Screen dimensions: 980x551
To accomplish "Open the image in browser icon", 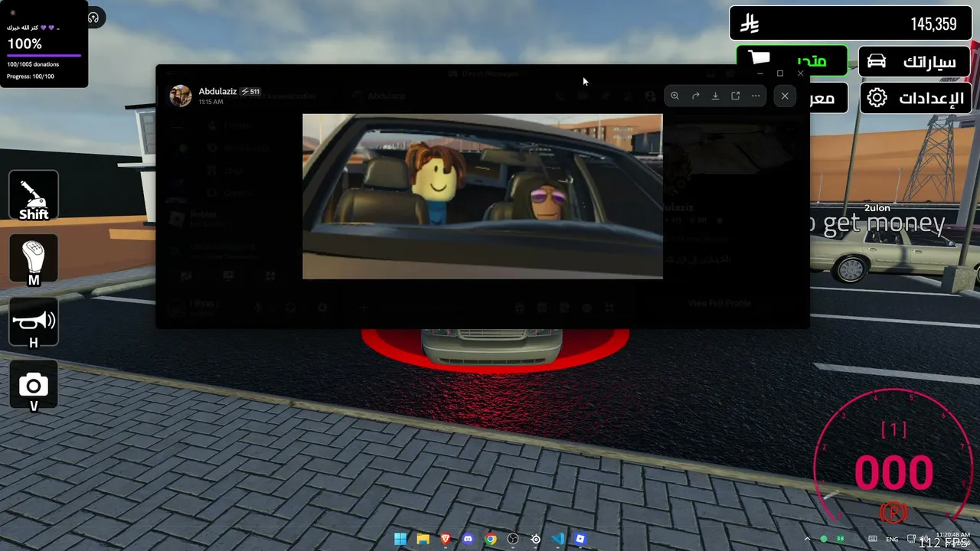I will click(x=735, y=96).
